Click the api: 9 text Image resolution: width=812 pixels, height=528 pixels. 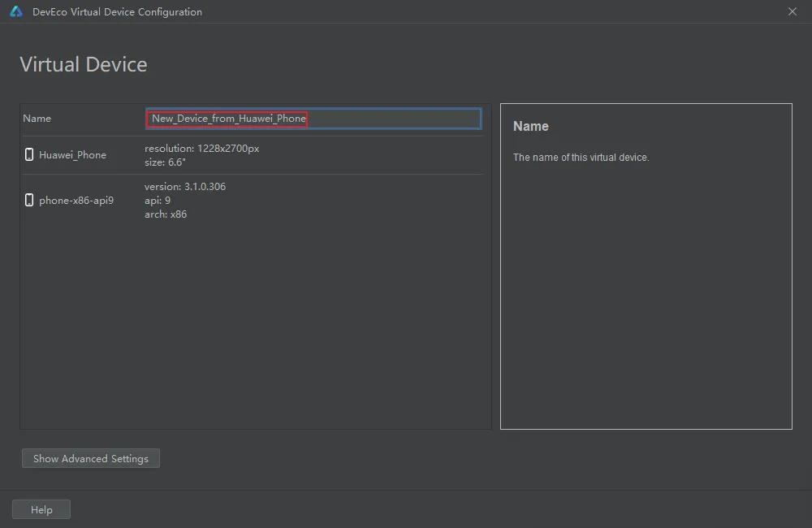pyautogui.click(x=158, y=201)
